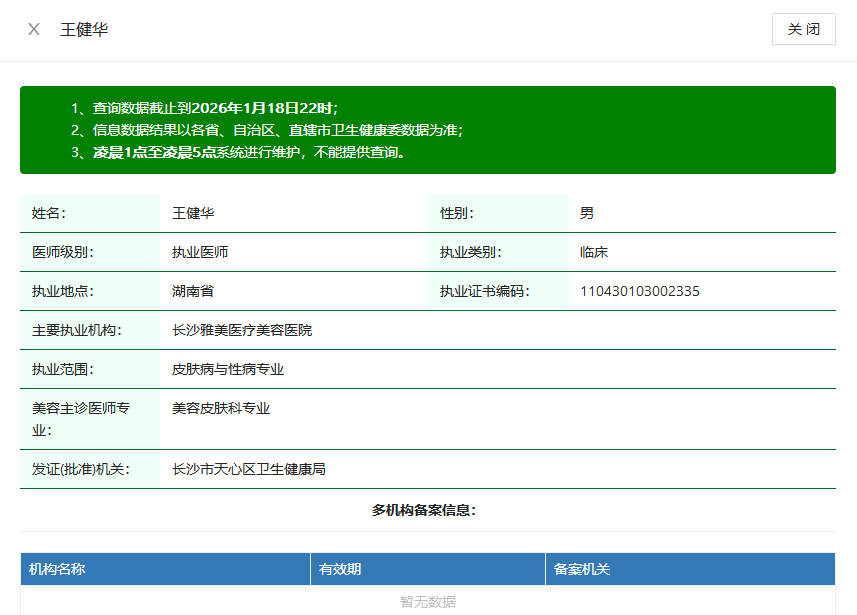Click issuing authority 长沙市天心区卫生健康局
The width and height of the screenshot is (857, 615).
[x=249, y=469]
